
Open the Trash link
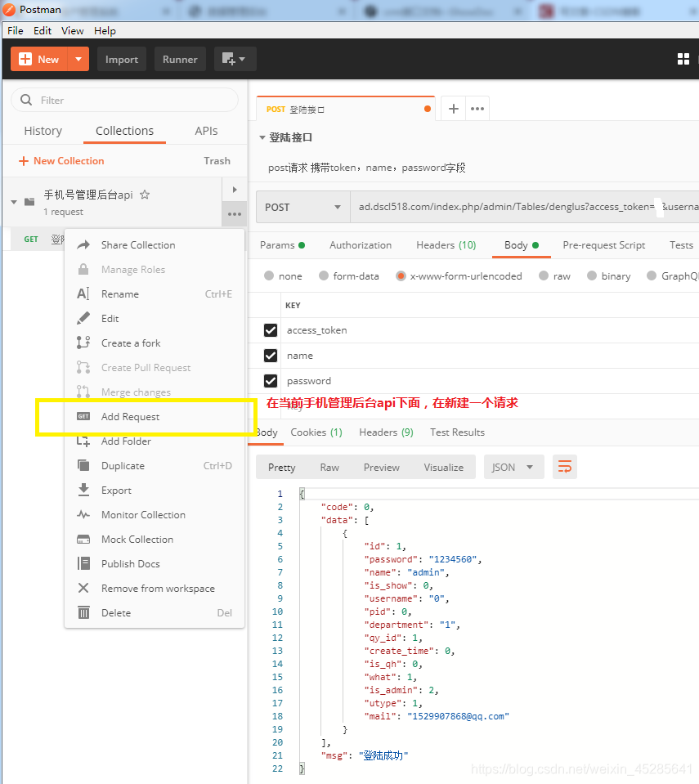pyautogui.click(x=217, y=161)
